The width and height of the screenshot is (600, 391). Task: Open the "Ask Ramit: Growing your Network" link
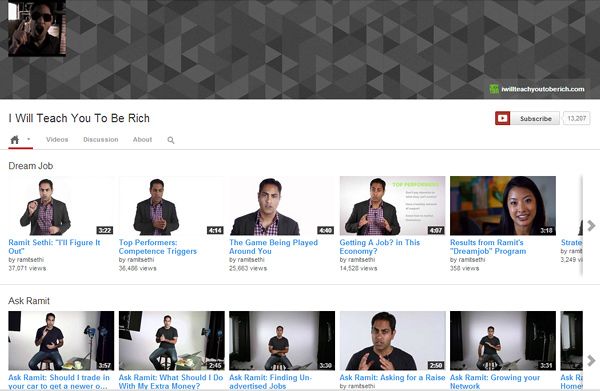tap(495, 382)
